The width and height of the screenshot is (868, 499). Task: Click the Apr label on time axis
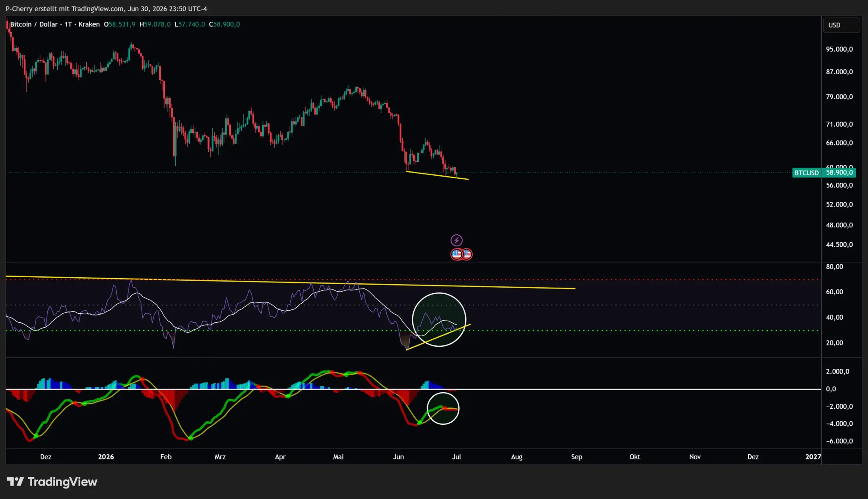[280, 457]
